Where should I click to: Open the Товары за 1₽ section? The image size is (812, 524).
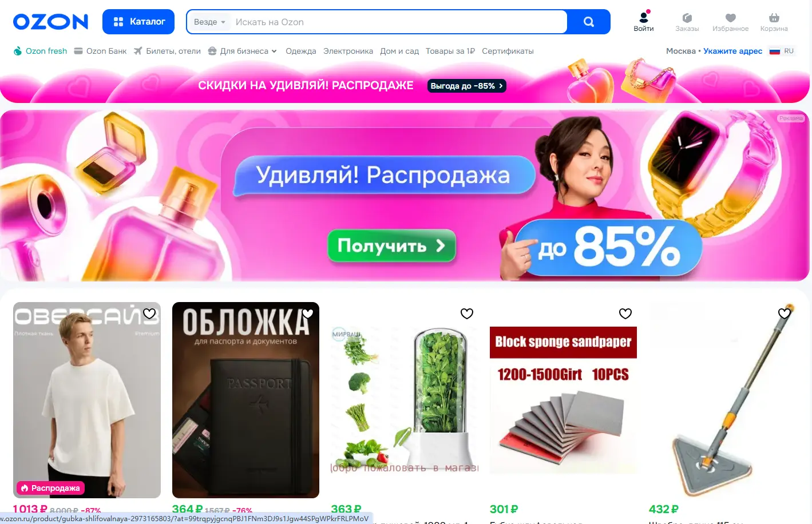pyautogui.click(x=450, y=51)
